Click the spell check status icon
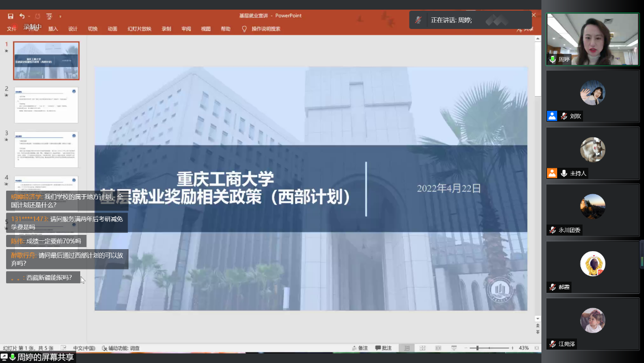This screenshot has height=363, width=644. coord(63,348)
